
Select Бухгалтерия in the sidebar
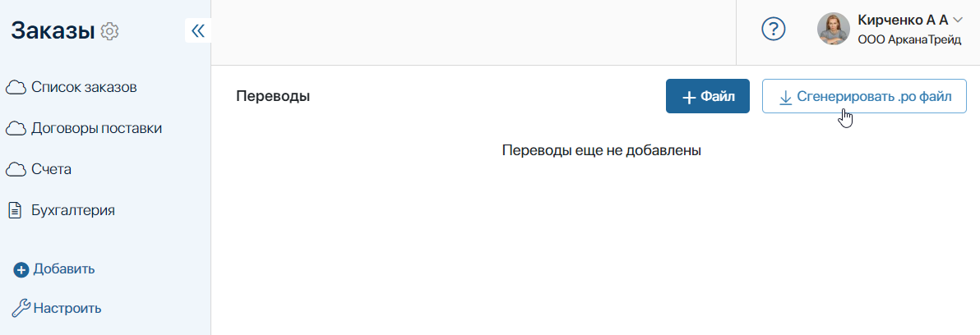(73, 210)
